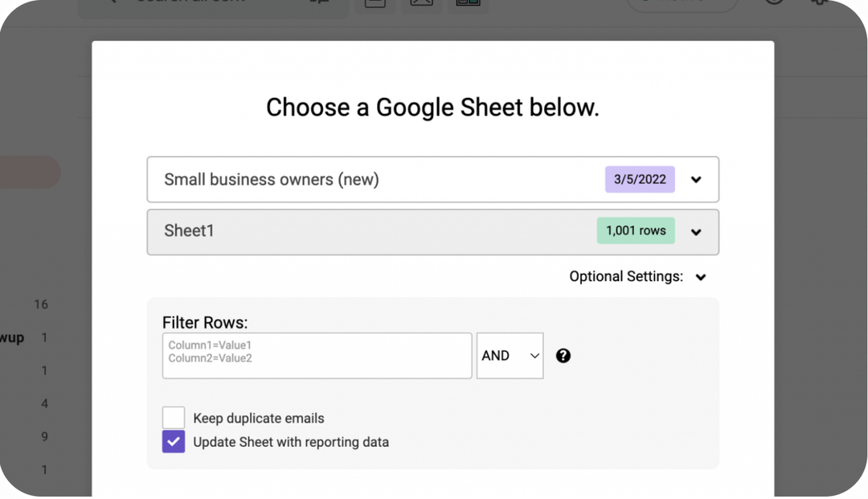Click the 'Optional Settings:' label
The image size is (868, 499).
tap(626, 276)
